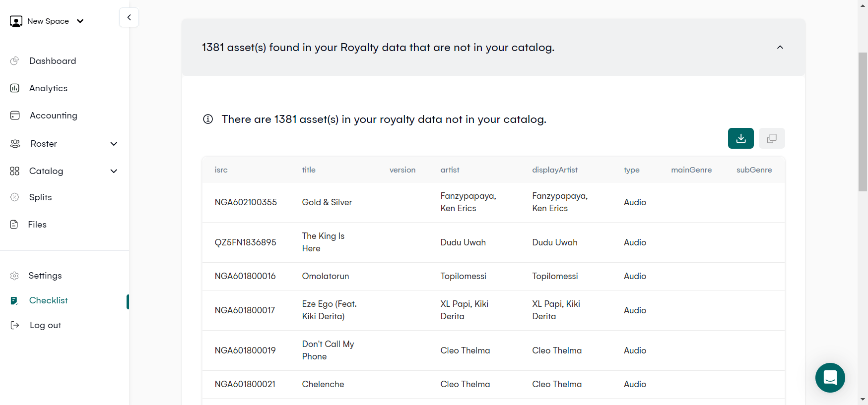
Task: Log out of the account
Action: 46,325
